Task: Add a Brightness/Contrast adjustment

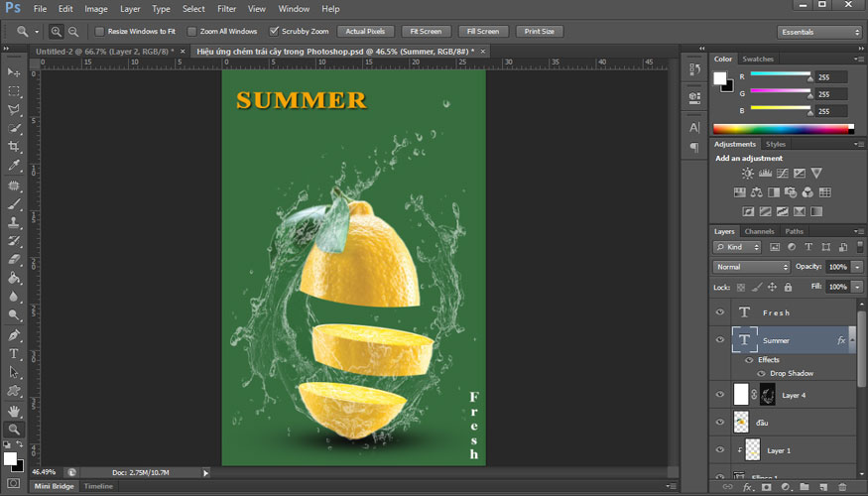Action: (x=747, y=174)
